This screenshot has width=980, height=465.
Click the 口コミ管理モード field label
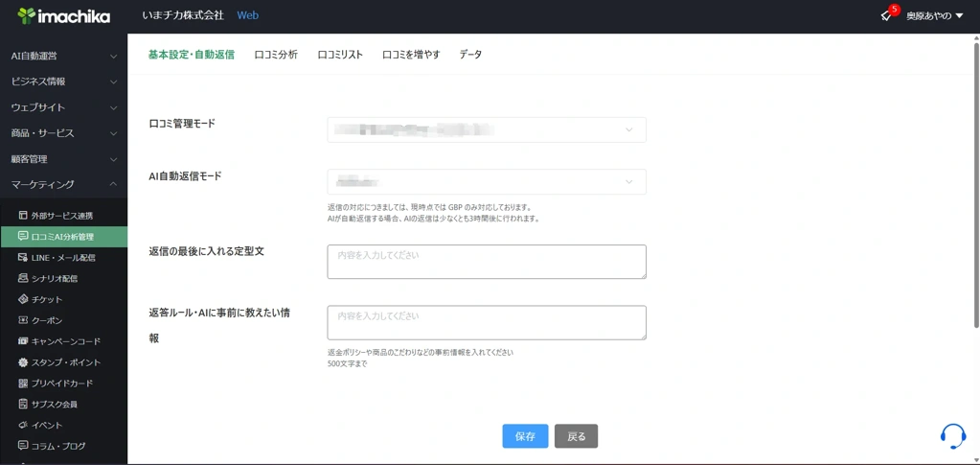click(182, 124)
